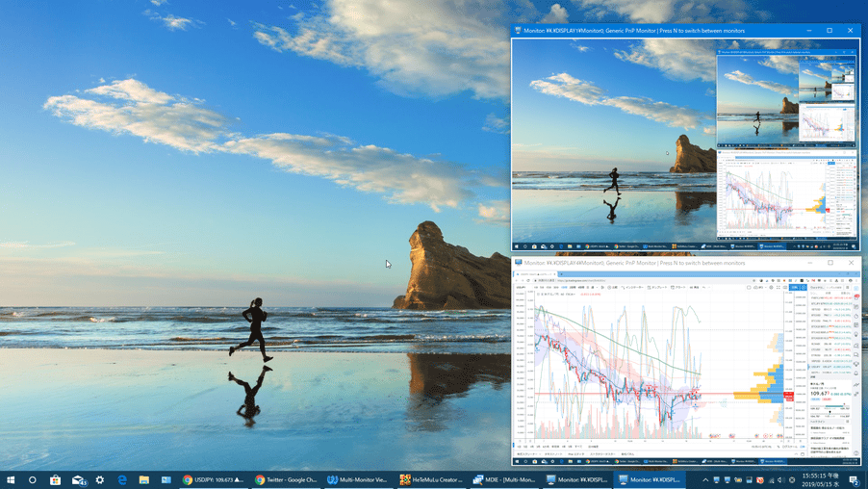The width and height of the screenshot is (868, 489).
Task: Open Settings gear in the taskbar
Action: pyautogui.click(x=100, y=479)
